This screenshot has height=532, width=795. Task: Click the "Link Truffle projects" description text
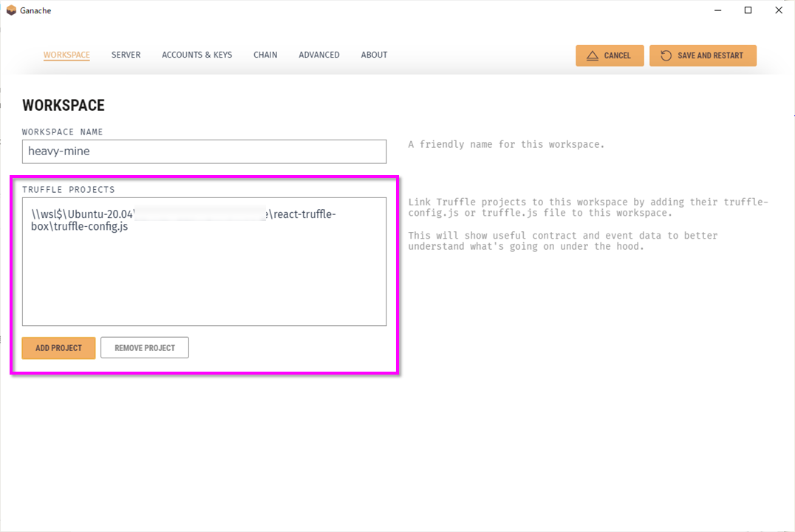coord(588,208)
